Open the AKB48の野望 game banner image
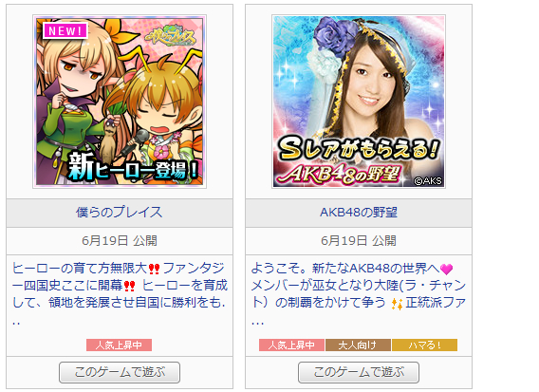Viewport: 539px width, 392px height. coord(359,102)
